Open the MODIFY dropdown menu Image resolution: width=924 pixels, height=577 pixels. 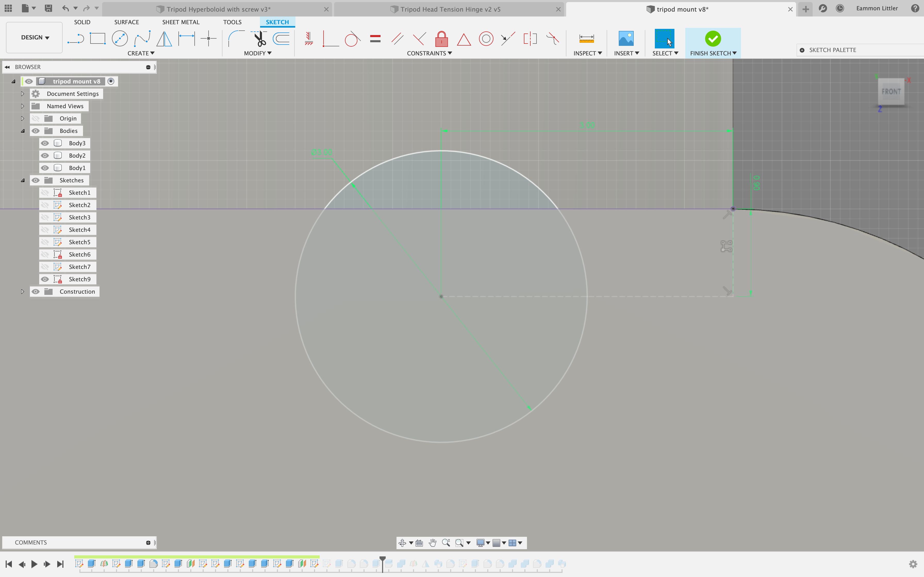click(x=257, y=53)
